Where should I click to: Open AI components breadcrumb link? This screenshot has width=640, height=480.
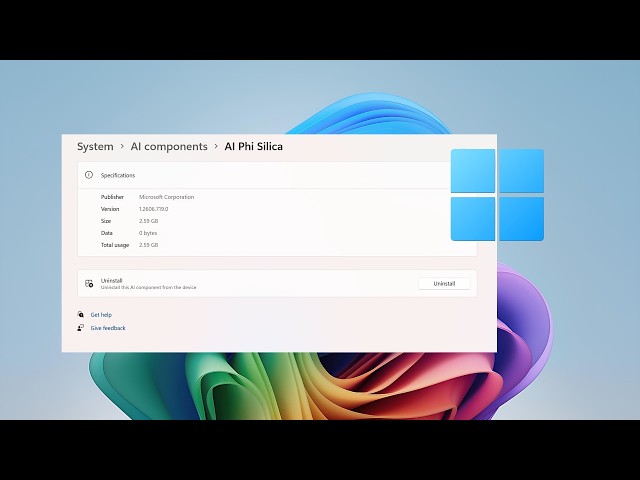point(169,147)
